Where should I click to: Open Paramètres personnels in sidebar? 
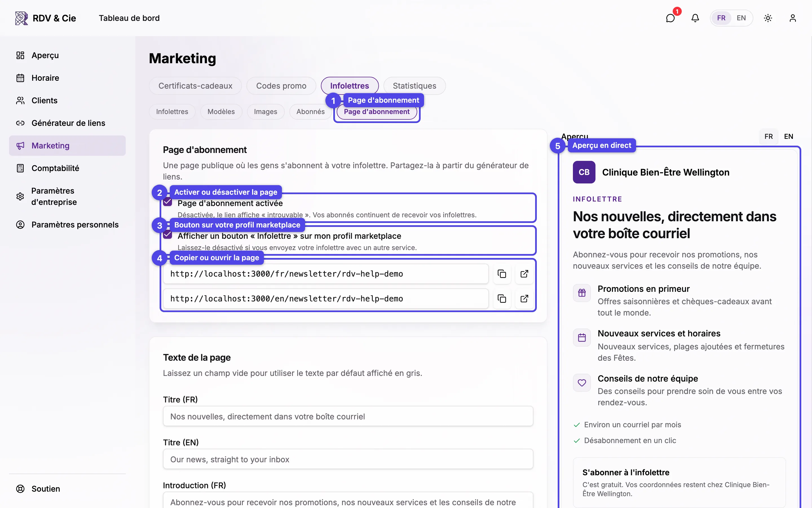(67, 224)
